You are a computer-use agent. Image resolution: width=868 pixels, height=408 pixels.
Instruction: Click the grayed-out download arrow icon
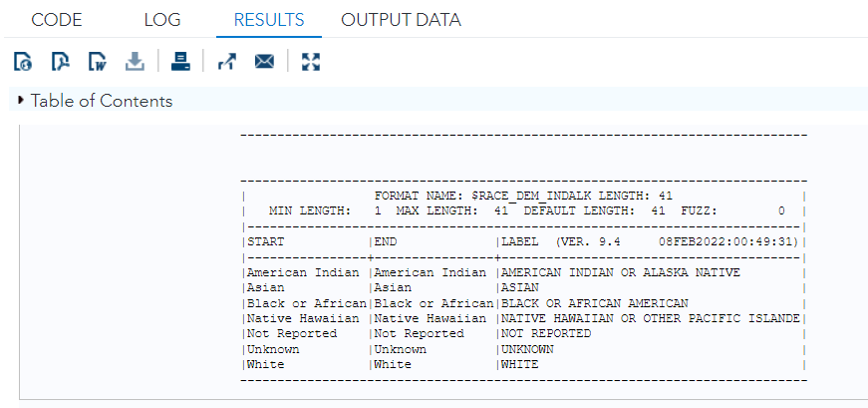(x=135, y=62)
